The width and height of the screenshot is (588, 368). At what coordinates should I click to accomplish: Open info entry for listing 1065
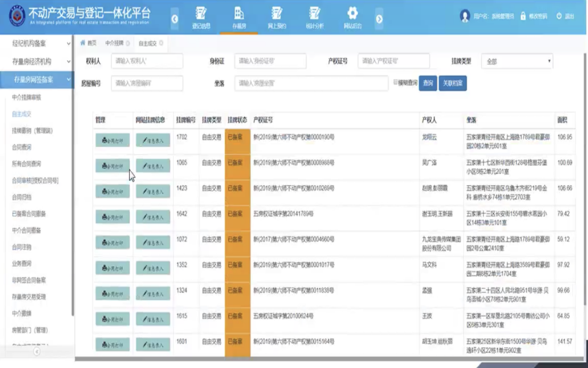click(153, 166)
